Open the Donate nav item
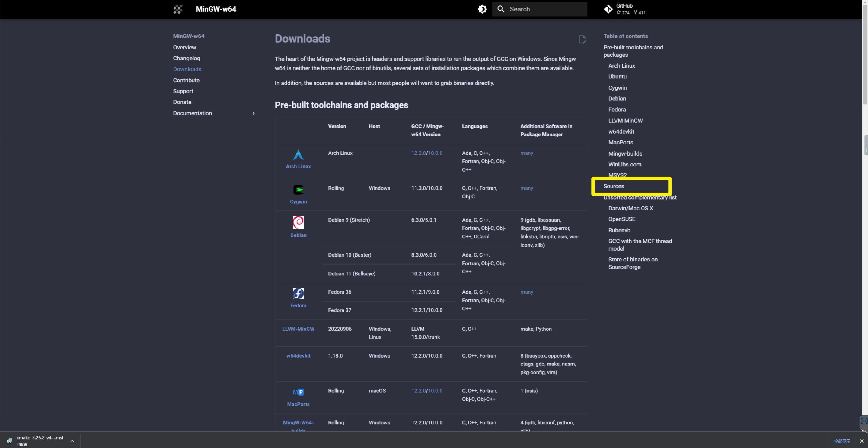868x448 pixels. [x=182, y=102]
